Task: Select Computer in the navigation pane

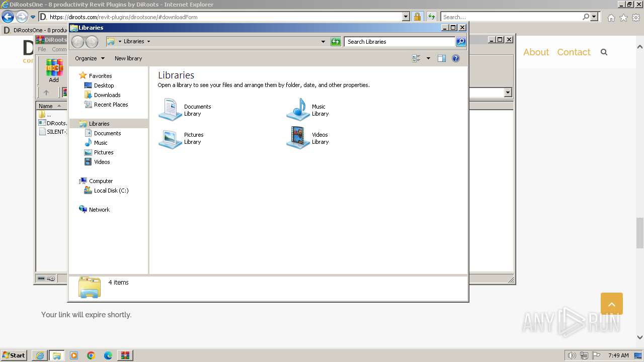Action: (x=101, y=181)
